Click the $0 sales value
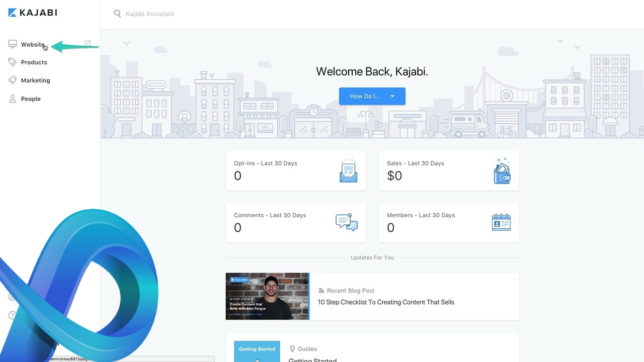 pyautogui.click(x=394, y=175)
